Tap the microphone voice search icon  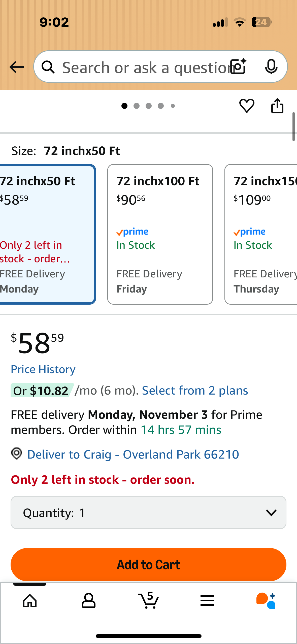[x=271, y=67]
